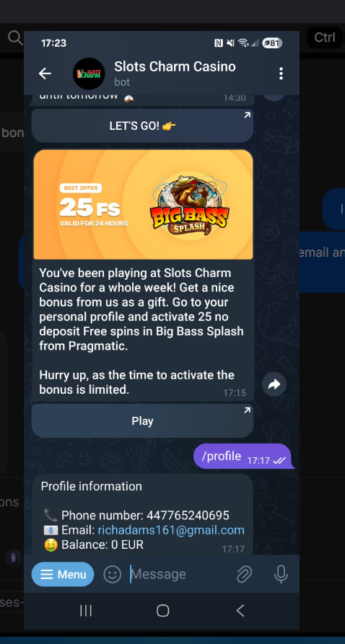This screenshot has width=345, height=644.
Task: Open the Big Bass Splash promo image
Action: (143, 205)
